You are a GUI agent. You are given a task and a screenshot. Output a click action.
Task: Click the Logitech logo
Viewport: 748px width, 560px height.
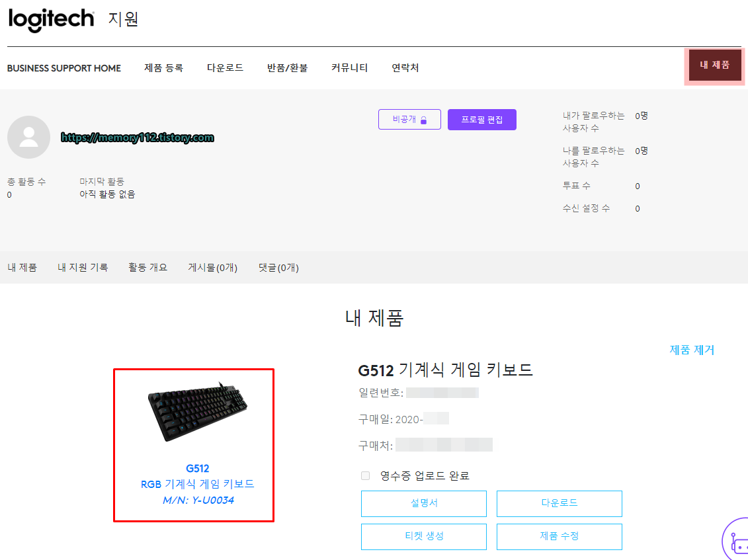tap(51, 20)
